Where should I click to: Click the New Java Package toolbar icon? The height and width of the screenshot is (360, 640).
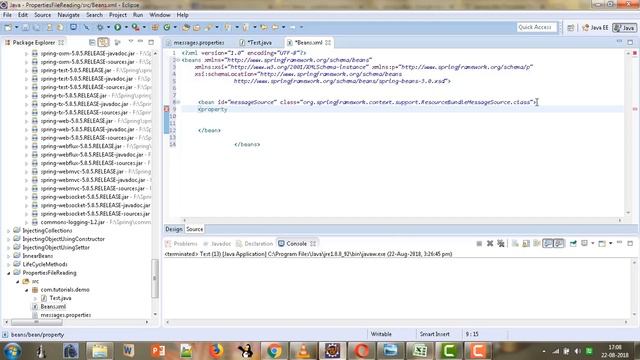tap(155, 27)
